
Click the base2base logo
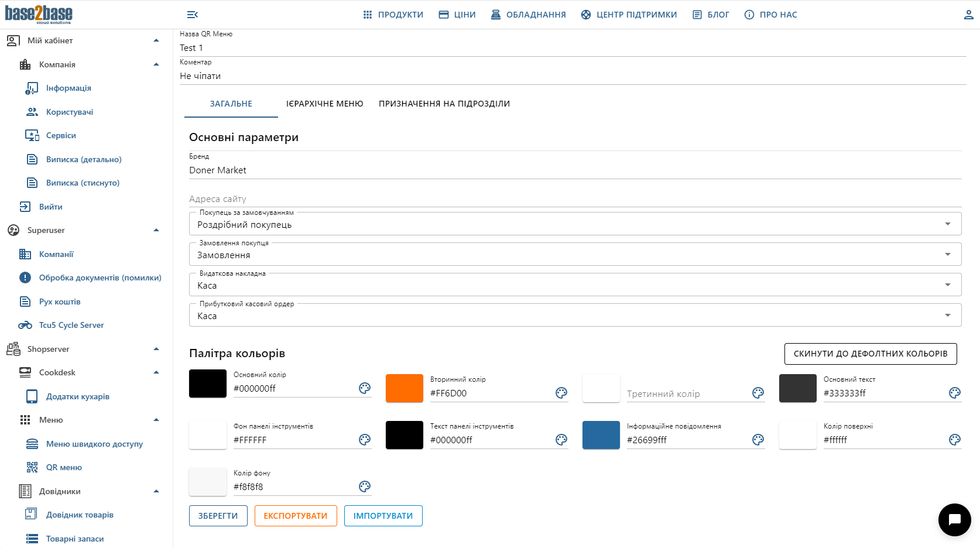pos(39,14)
